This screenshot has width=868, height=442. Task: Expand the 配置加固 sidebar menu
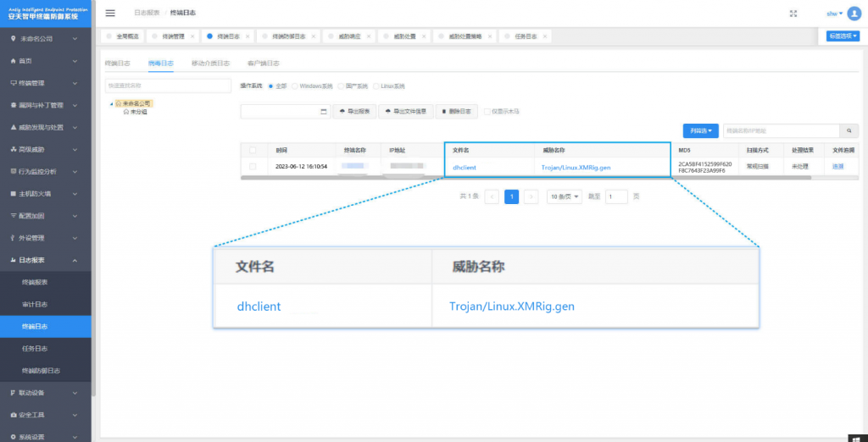click(x=46, y=216)
